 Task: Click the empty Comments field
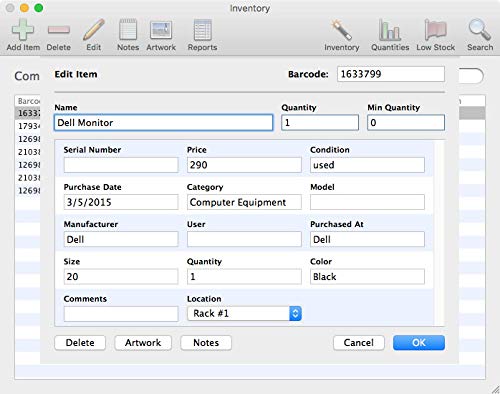click(x=121, y=314)
